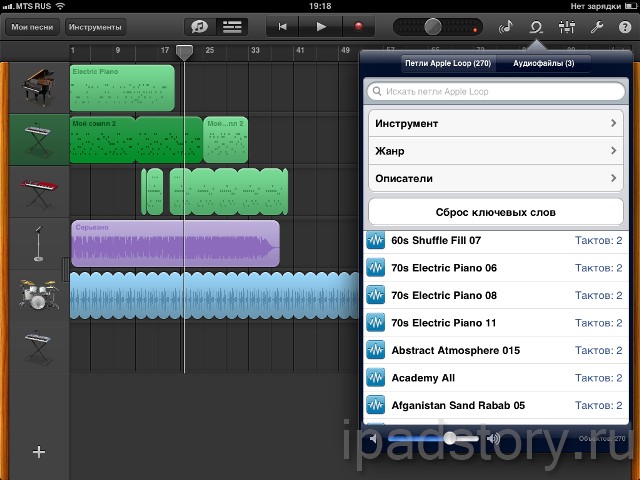The height and width of the screenshot is (480, 640).
Task: Tap the track headers resize handle
Action: 65,269
